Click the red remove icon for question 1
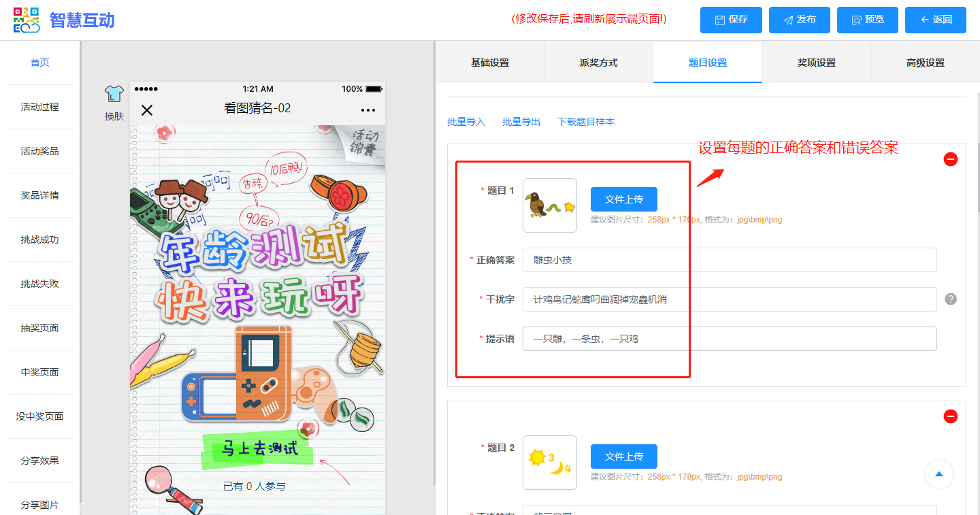The image size is (980, 515). click(951, 159)
